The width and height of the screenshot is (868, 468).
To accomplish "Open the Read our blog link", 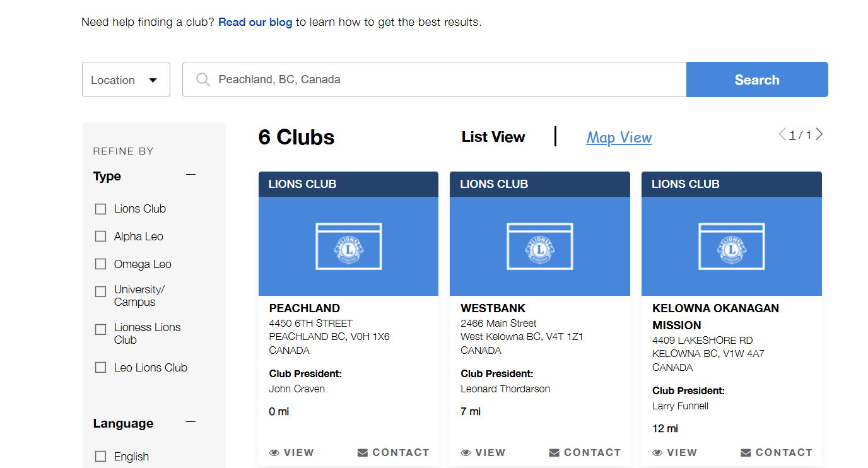I will (255, 22).
